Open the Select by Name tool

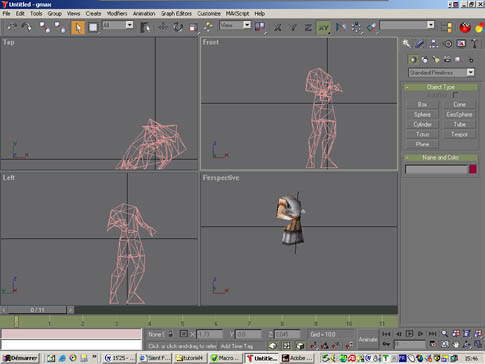pos(145,27)
